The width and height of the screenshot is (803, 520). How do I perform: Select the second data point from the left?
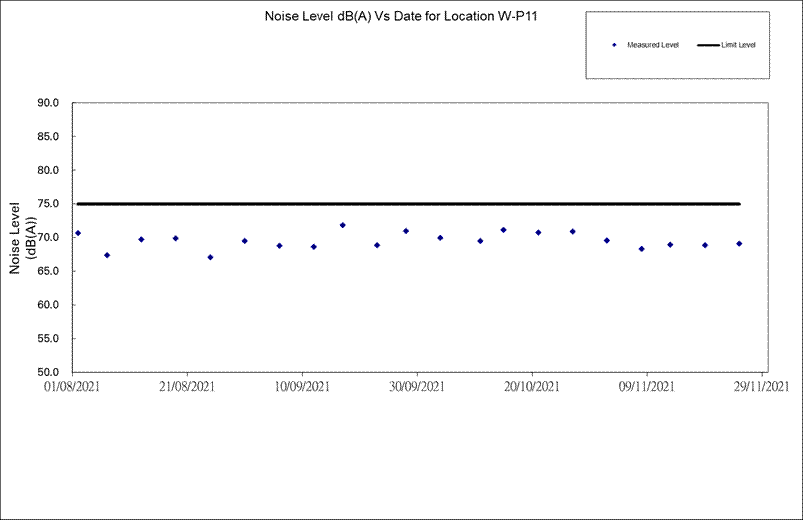pyautogui.click(x=107, y=255)
